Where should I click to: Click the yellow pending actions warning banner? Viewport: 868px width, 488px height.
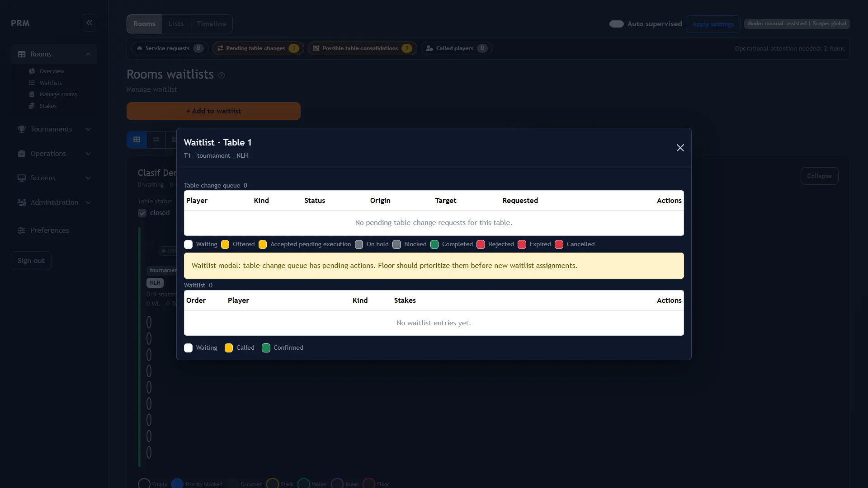[x=434, y=266]
